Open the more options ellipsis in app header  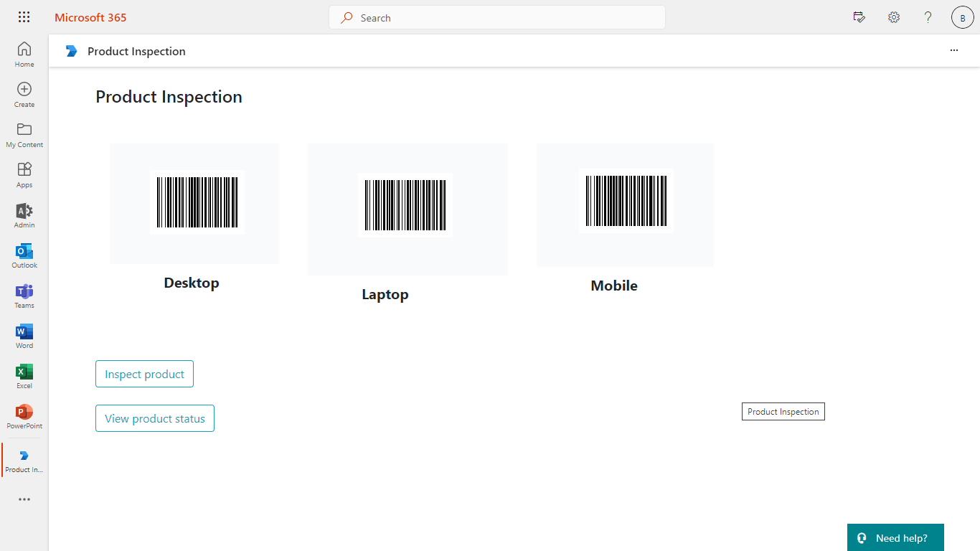pos(954,51)
